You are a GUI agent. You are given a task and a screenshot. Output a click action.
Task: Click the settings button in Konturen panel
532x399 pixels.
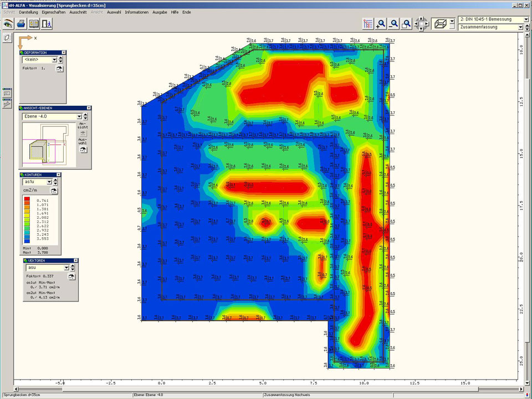tap(54, 190)
